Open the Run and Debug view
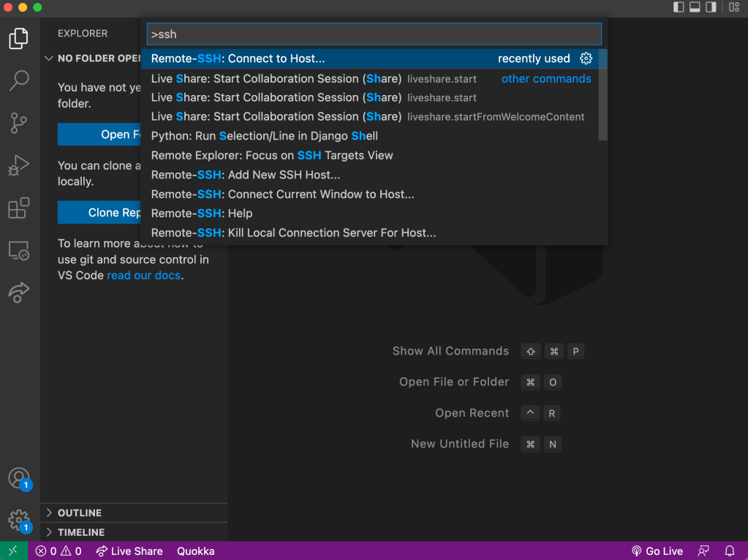 point(19,166)
